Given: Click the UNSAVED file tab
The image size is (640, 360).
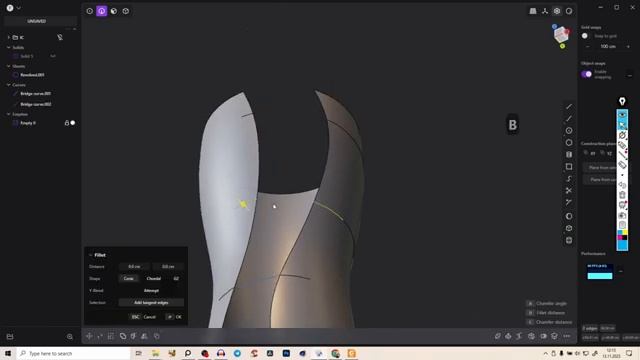Looking at the screenshot, I should coord(37,21).
